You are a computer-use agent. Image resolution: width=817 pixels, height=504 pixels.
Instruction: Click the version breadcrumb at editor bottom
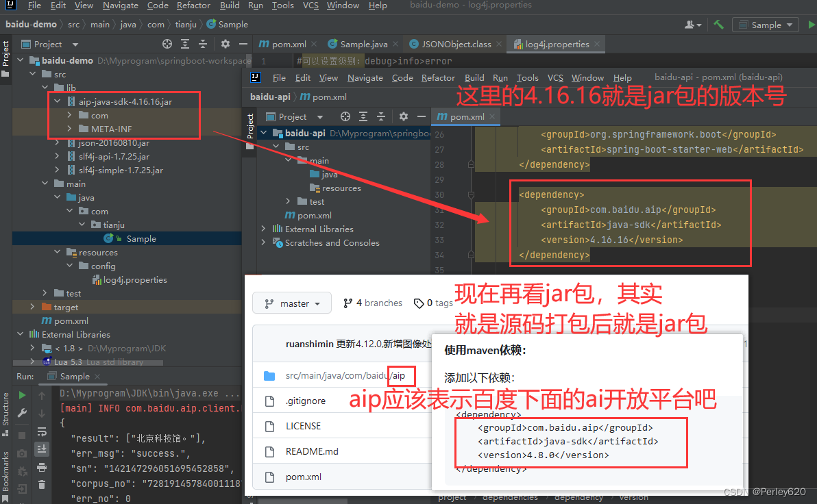pos(633,498)
